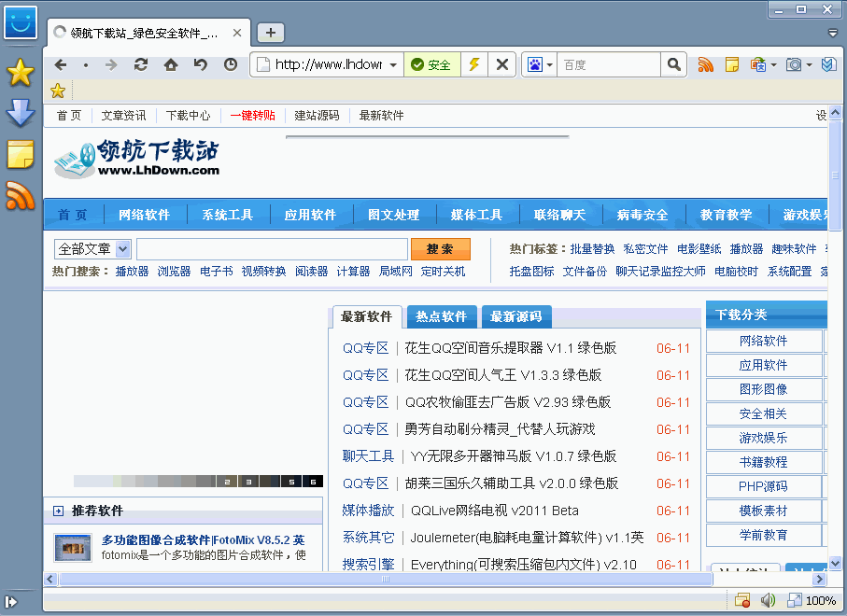Open the PHP源码 download category

click(763, 486)
